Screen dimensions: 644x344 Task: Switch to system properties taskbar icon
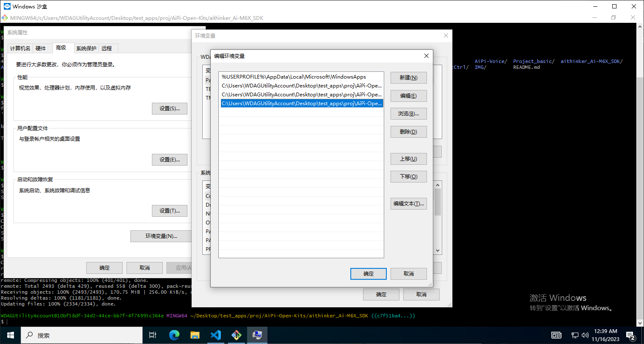pyautogui.click(x=257, y=335)
